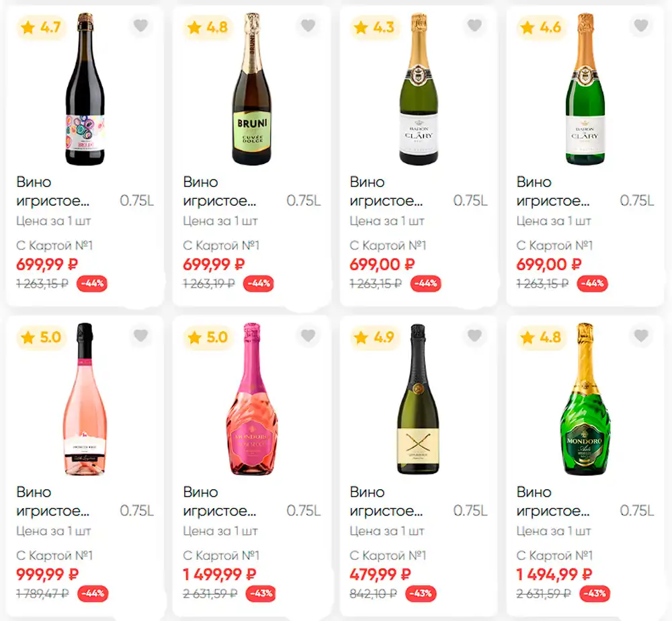Click the 4.9 star rating badge
The width and height of the screenshot is (672, 621).
click(x=374, y=337)
